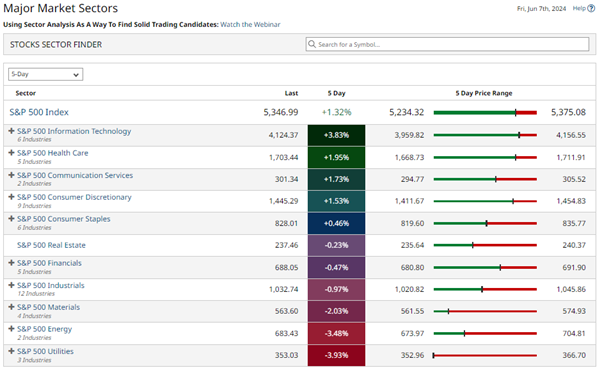
Task: Click the search magnifier icon
Action: pyautogui.click(x=312, y=44)
